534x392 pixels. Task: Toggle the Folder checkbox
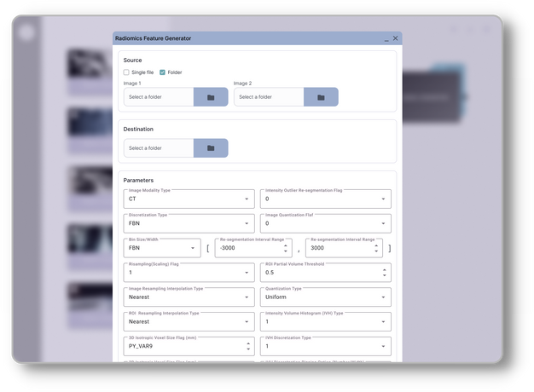162,72
